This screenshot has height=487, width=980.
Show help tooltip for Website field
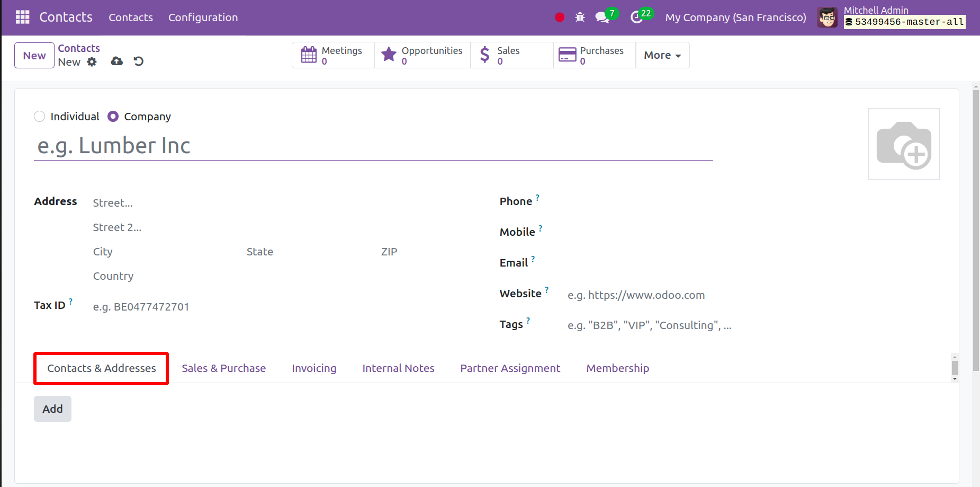[547, 289]
